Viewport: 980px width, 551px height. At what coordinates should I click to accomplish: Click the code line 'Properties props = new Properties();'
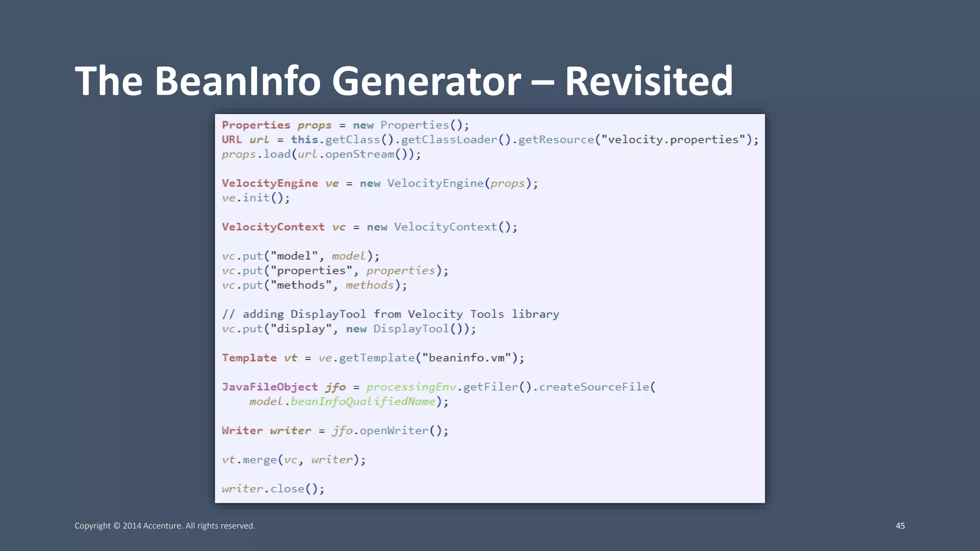(x=345, y=125)
